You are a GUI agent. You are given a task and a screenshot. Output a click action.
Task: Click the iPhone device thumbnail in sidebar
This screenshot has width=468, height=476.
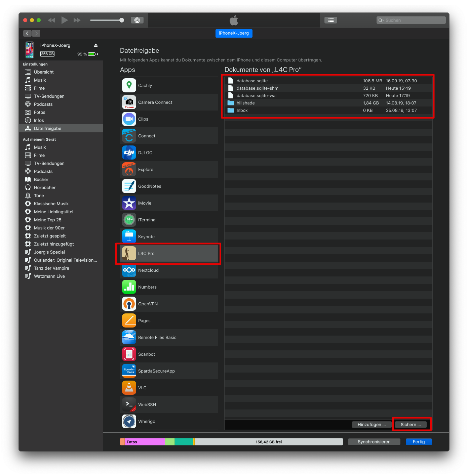coord(30,50)
